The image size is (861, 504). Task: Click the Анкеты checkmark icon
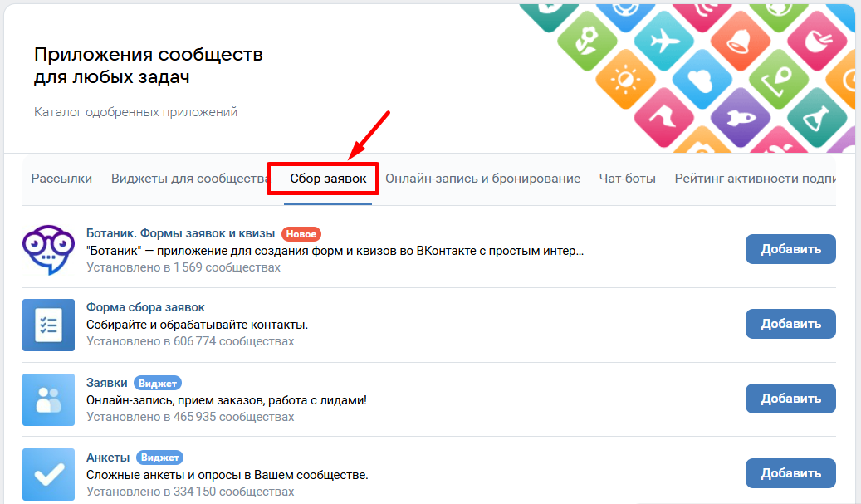(48, 473)
